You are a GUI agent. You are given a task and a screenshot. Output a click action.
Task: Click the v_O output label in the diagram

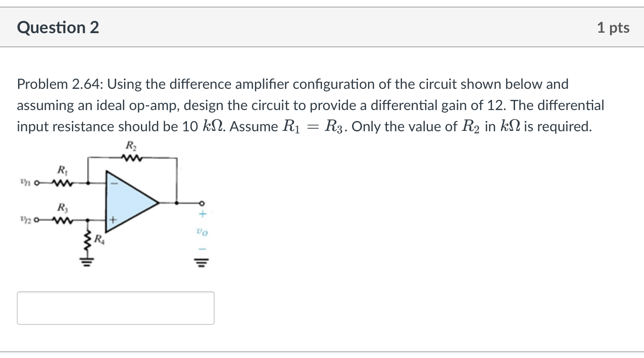[x=201, y=232]
